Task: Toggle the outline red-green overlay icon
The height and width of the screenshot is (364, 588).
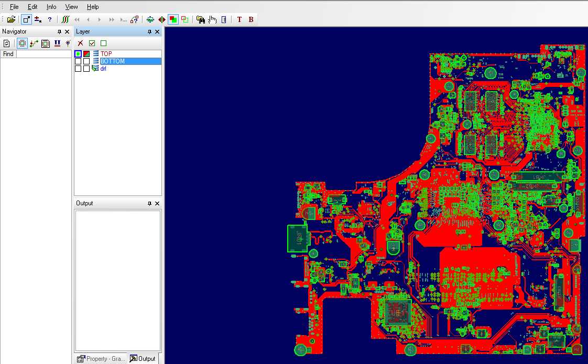Action: pos(185,19)
